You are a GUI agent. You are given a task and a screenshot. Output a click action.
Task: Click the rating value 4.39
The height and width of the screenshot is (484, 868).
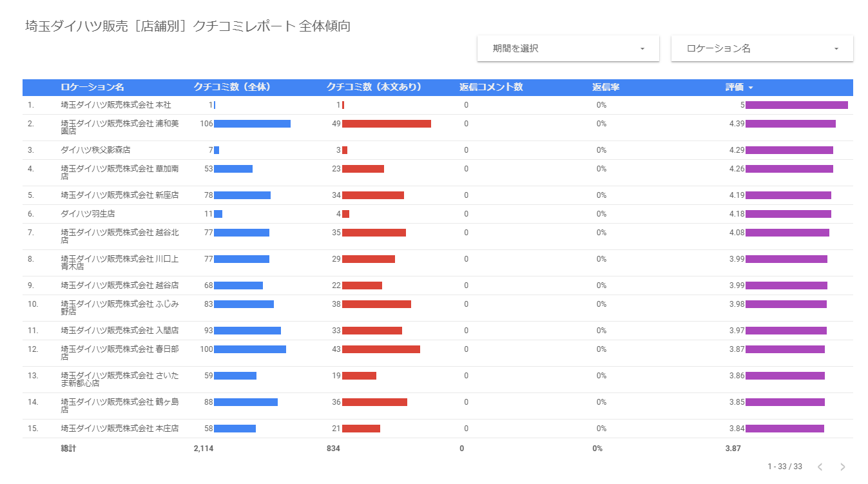pyautogui.click(x=737, y=124)
